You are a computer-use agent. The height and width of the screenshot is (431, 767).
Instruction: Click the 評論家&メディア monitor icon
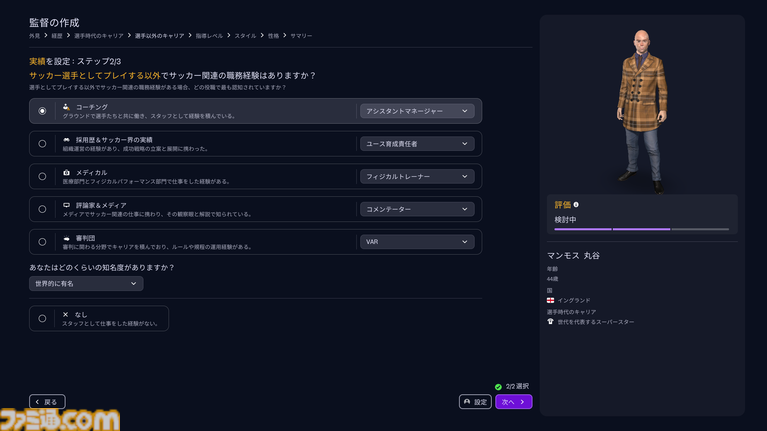pos(66,205)
